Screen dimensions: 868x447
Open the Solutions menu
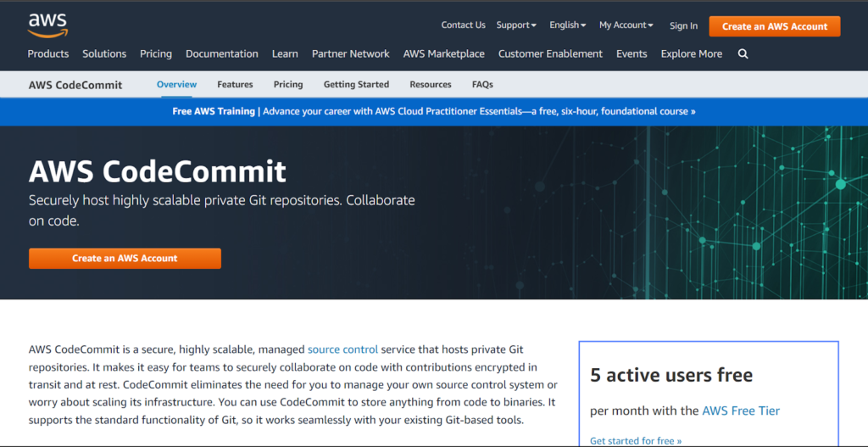(x=104, y=53)
